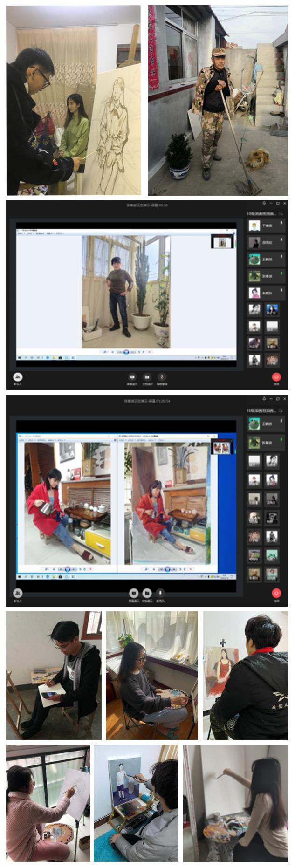Expand layout options beside group title, lower window
Screen dimensions: 295x868
[281, 411]
